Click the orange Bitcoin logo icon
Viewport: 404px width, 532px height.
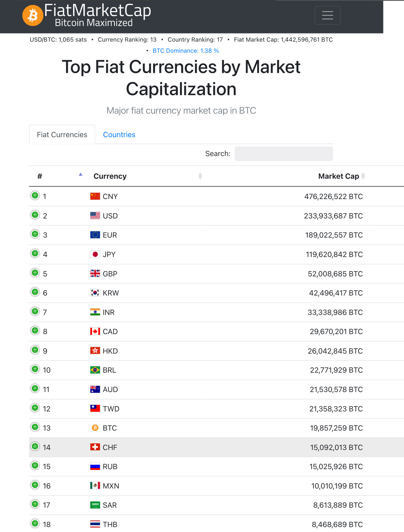33,15
